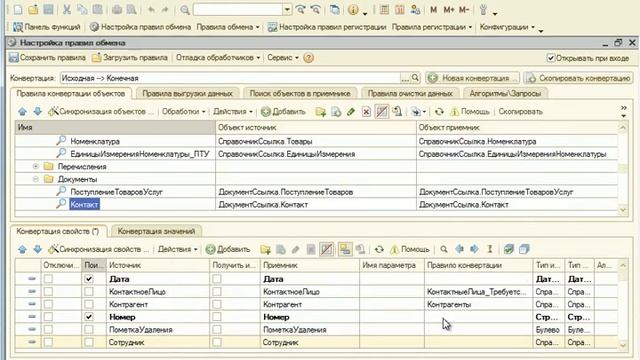Create a new document with main toolbar icon
Viewport: 640px width, 360px height.
(18, 9)
